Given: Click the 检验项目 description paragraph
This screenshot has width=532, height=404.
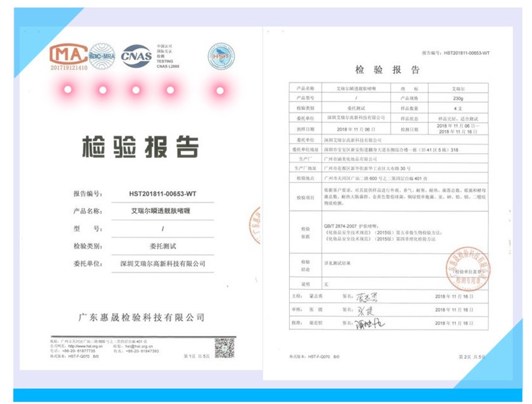Looking at the screenshot, I should pos(405,197).
